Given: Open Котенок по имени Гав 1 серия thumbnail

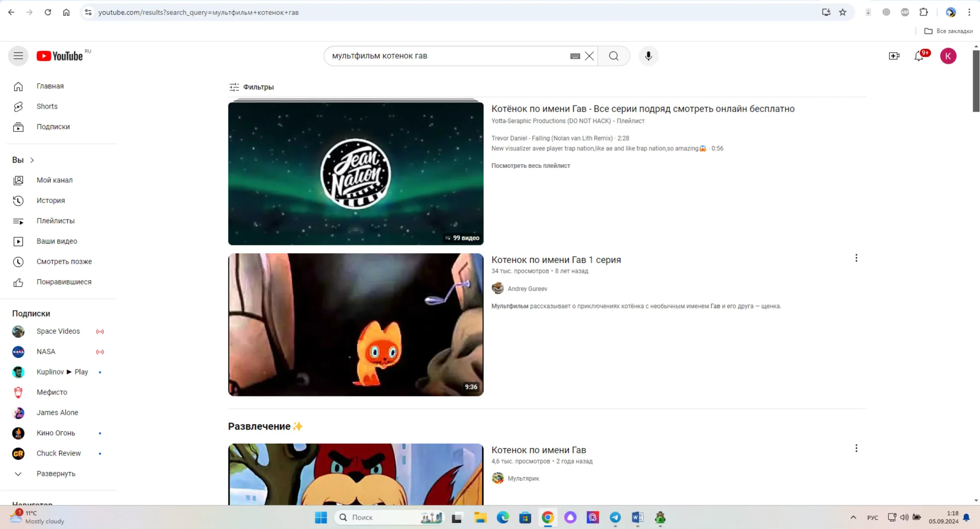Looking at the screenshot, I should point(355,324).
